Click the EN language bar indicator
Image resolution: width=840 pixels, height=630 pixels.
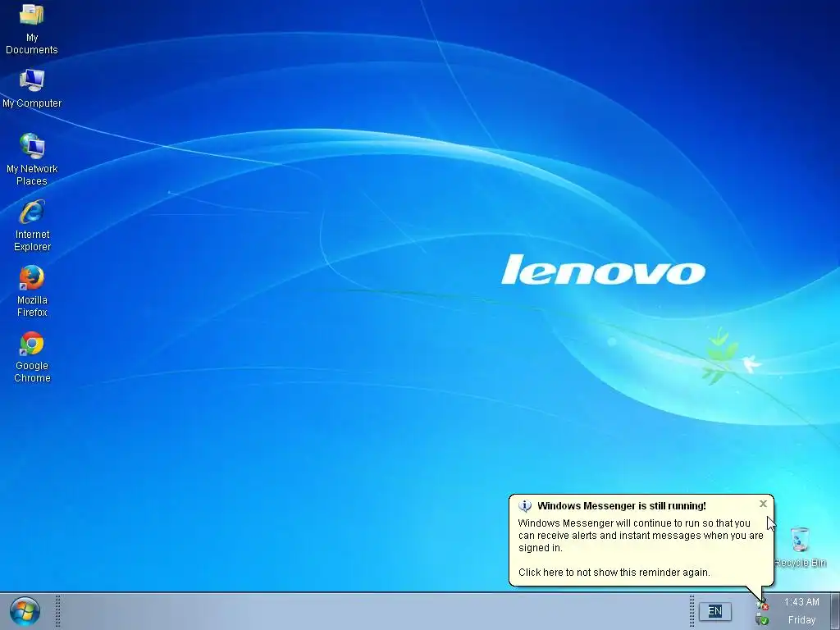(714, 611)
